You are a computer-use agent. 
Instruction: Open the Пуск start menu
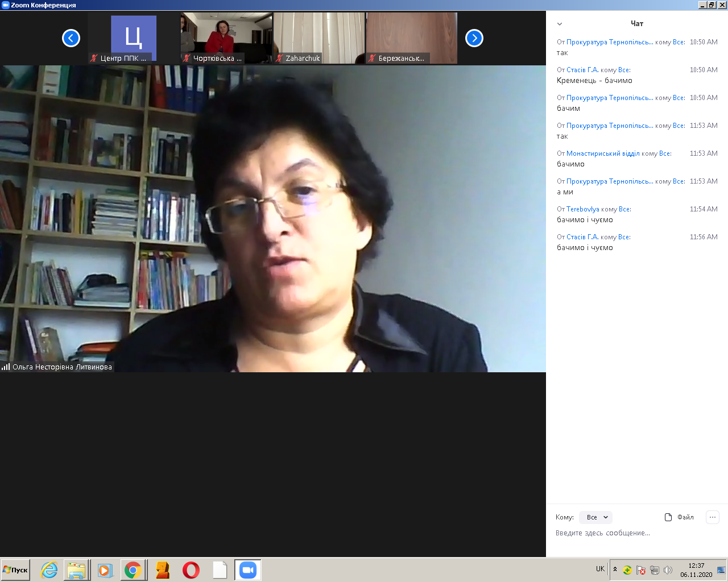[15, 570]
